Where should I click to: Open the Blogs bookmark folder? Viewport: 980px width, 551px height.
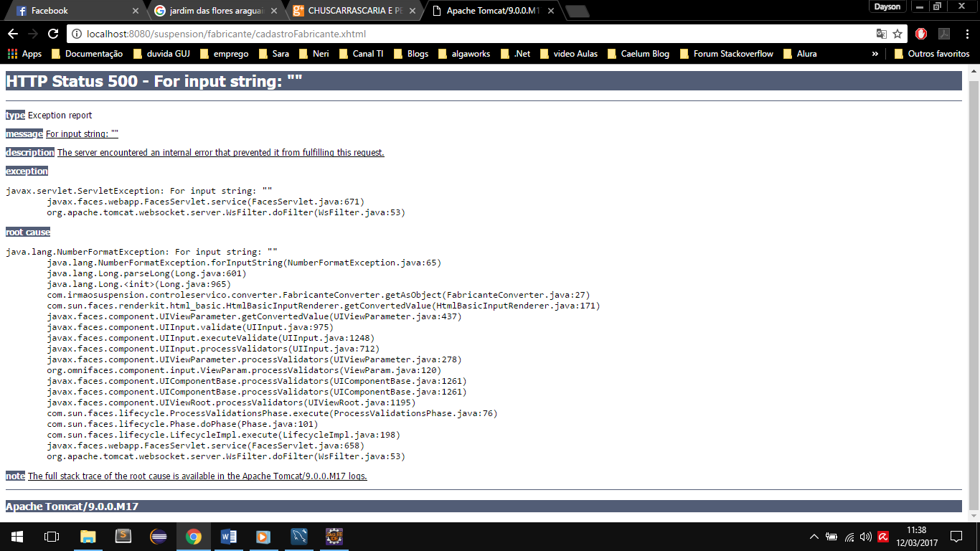click(410, 54)
